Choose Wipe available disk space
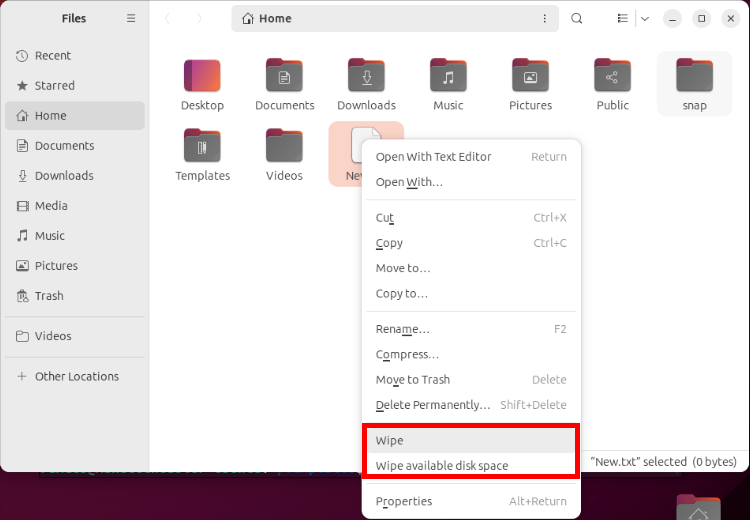This screenshot has height=520, width=750. (x=471, y=466)
